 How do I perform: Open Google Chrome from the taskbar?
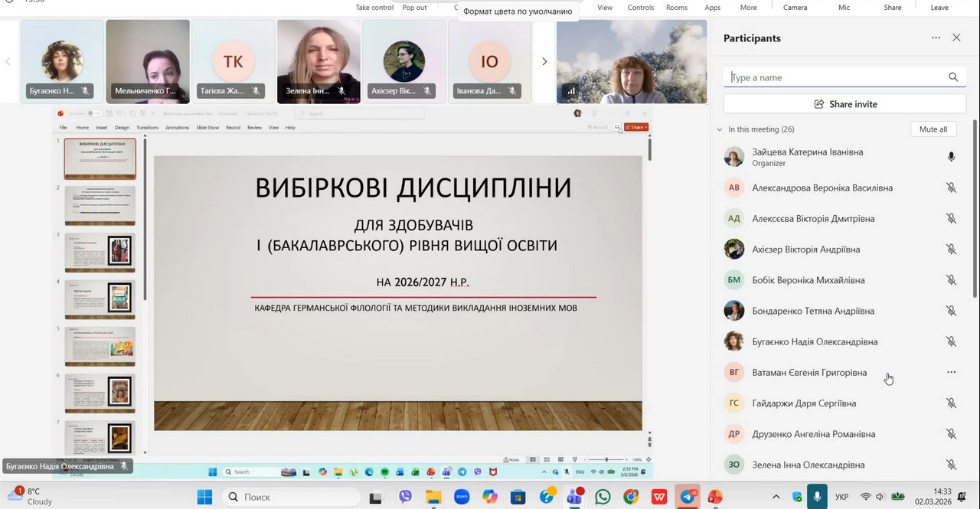(631, 497)
